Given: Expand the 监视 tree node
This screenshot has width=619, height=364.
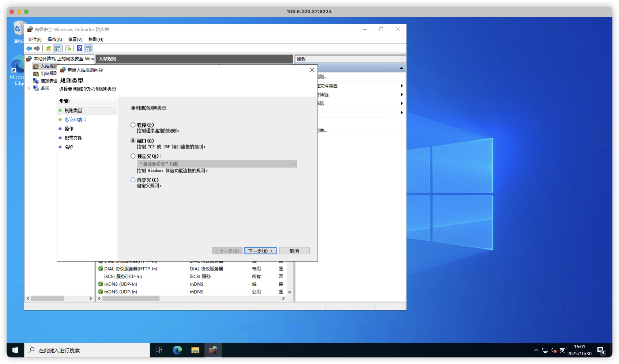Looking at the screenshot, I should point(29,88).
